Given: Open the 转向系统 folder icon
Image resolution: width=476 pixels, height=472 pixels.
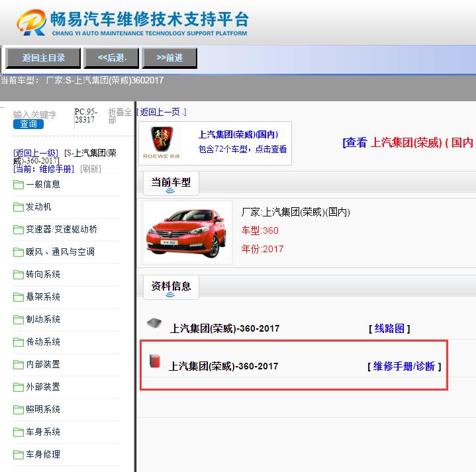Looking at the screenshot, I should (19, 275).
